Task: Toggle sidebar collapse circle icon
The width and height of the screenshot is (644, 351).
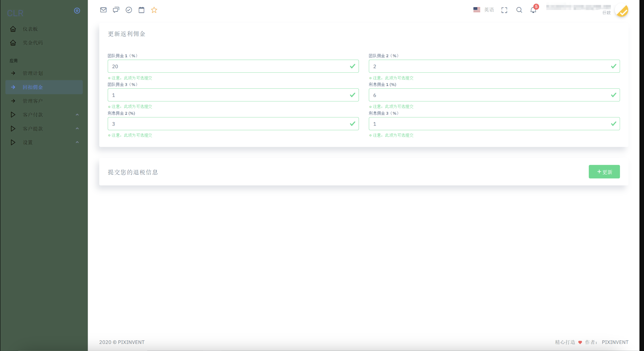Action: 77,11
